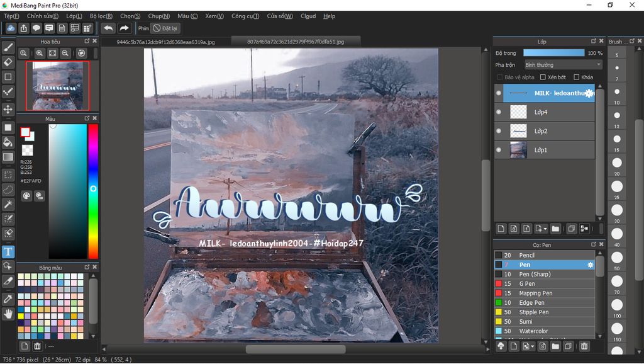Open the Bộ lọc(R) menu
644x364 pixels.
[101, 16]
